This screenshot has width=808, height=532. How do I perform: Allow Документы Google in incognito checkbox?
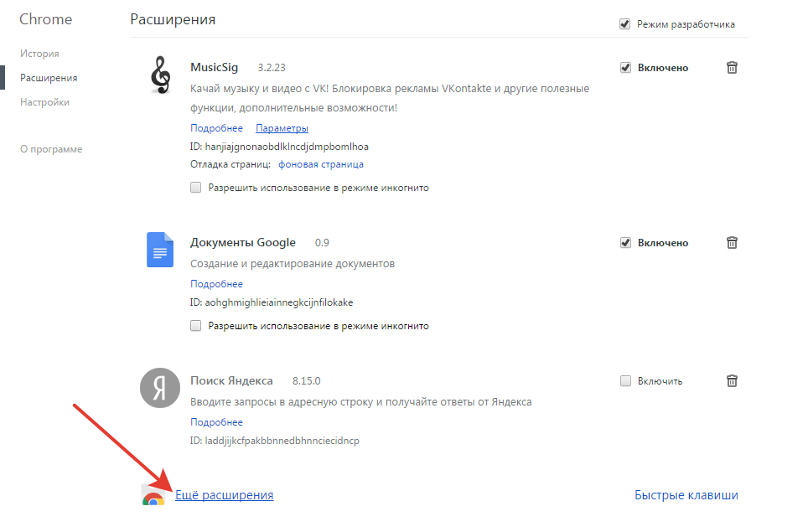[x=196, y=325]
